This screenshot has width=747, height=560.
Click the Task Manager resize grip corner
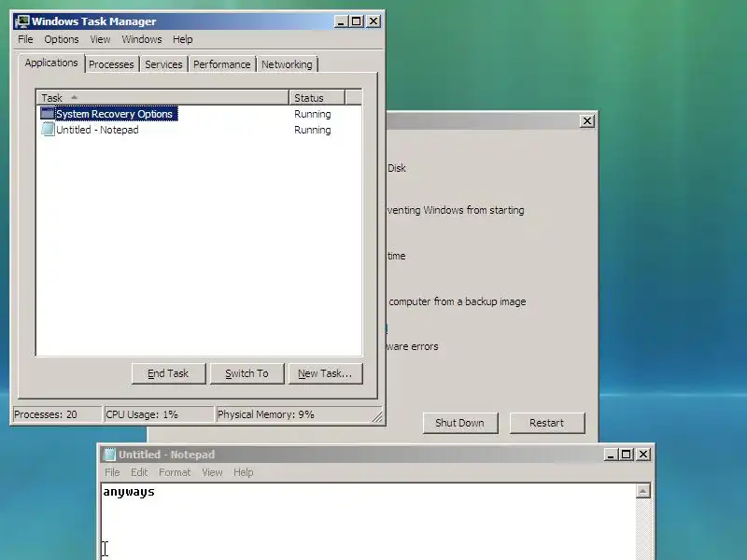377,416
